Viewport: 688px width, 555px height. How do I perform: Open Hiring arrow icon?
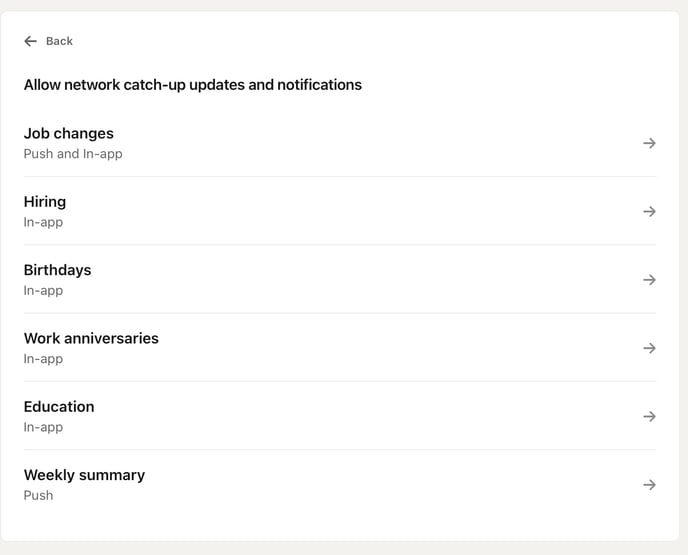pyautogui.click(x=649, y=211)
